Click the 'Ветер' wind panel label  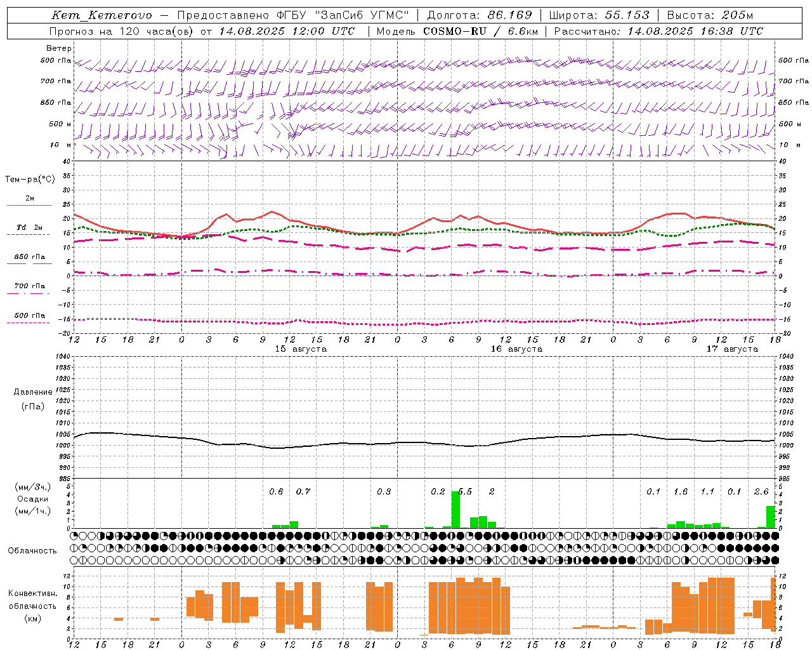pyautogui.click(x=59, y=48)
